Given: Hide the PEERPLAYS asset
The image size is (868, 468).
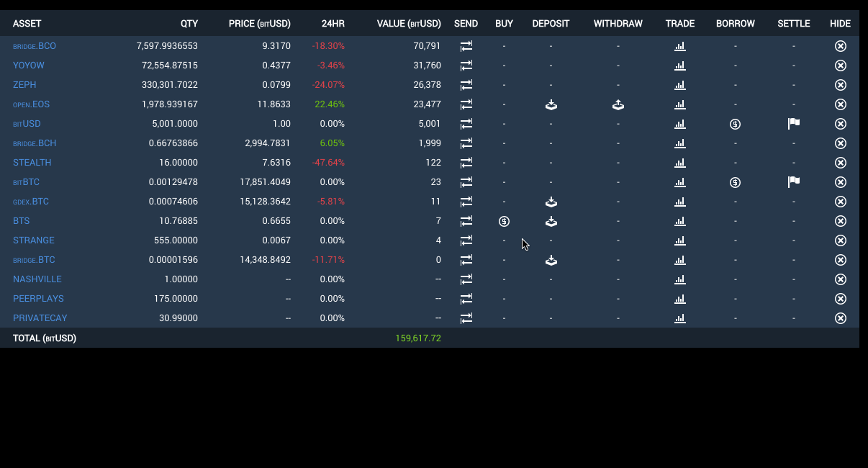Looking at the screenshot, I should (x=840, y=299).
